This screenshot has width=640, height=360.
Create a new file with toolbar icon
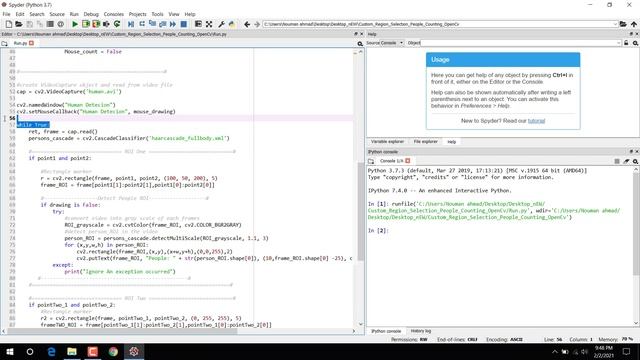point(9,24)
